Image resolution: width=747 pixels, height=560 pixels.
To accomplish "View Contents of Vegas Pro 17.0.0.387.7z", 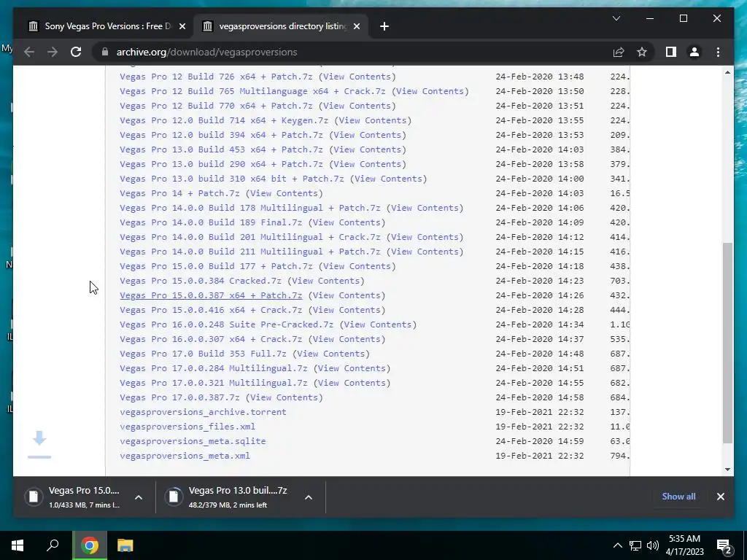I will (x=284, y=397).
